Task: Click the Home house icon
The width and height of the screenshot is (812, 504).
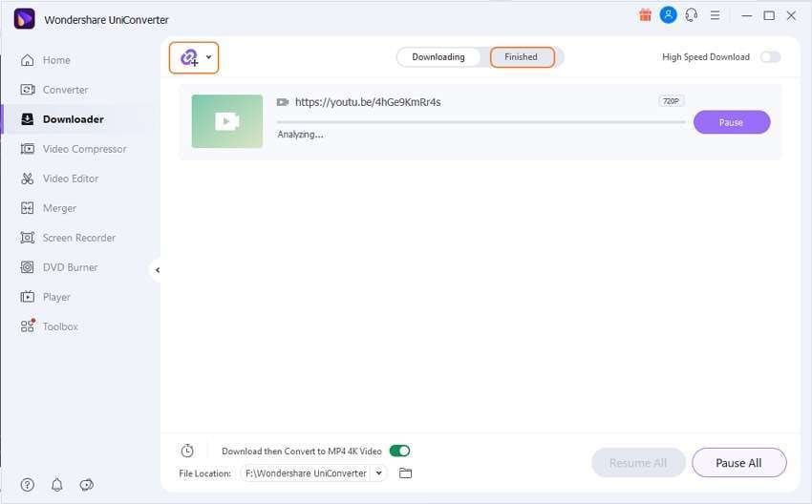Action: [x=27, y=60]
